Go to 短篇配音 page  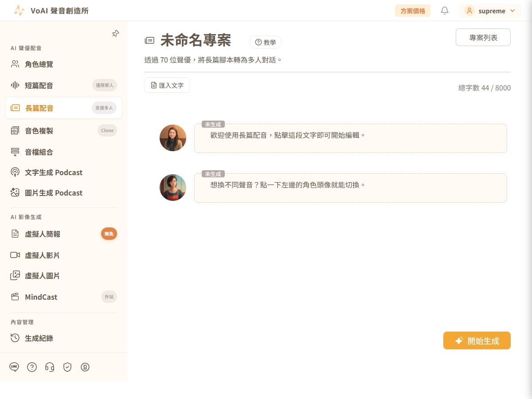point(64,85)
